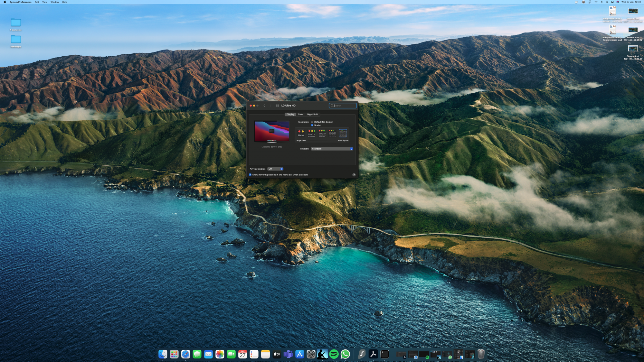
Task: Select Default for display resolution option
Action: coord(312,122)
